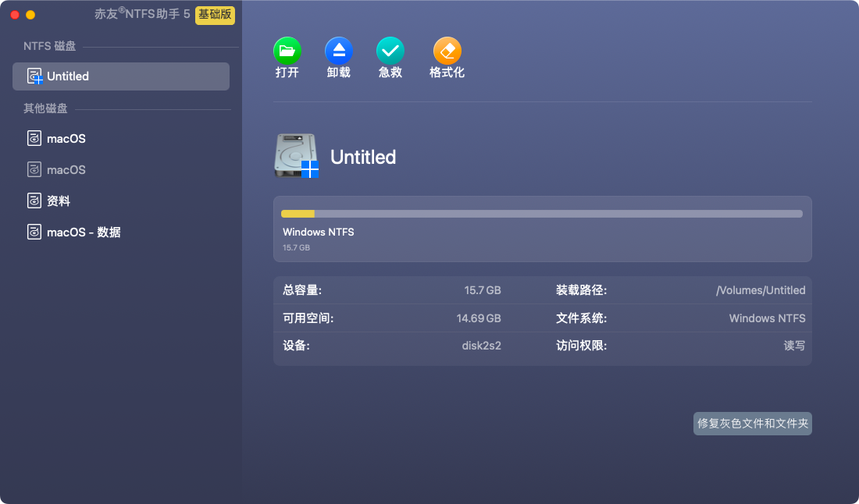Click the orange Format (格式化) eraser icon

pos(447,51)
